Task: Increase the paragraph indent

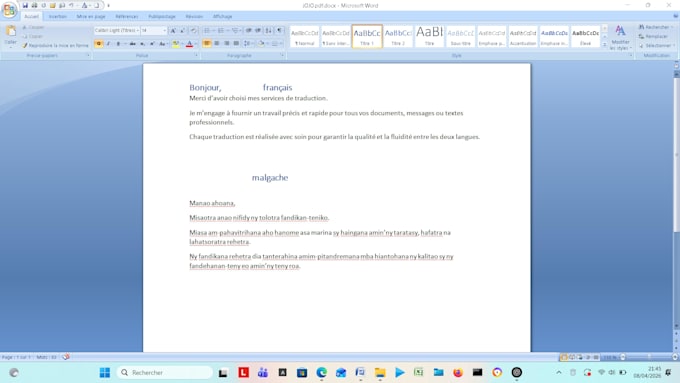Action: coord(258,31)
